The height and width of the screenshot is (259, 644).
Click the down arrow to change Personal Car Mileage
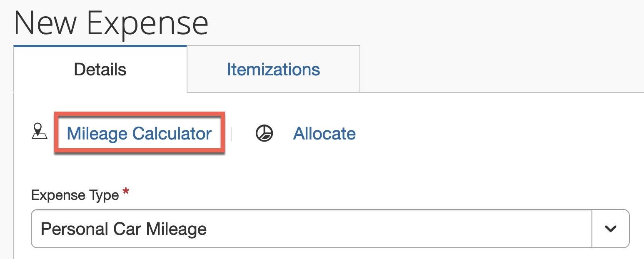(x=610, y=229)
